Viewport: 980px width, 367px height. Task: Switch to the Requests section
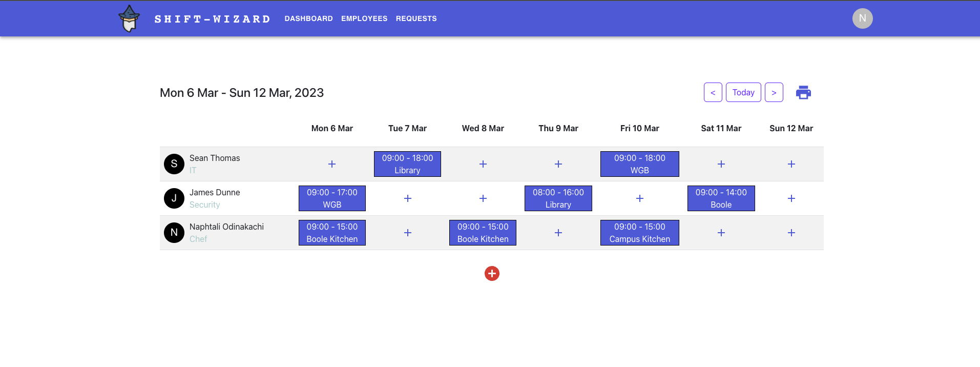tap(415, 18)
